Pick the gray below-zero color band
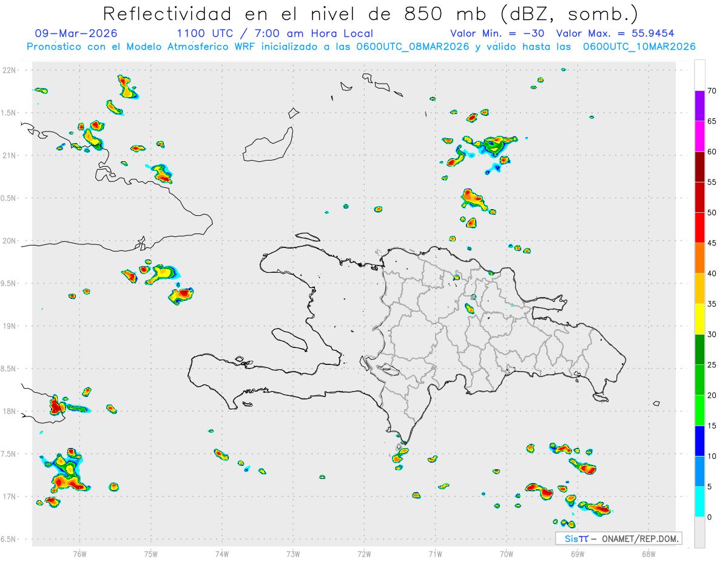 point(699,532)
